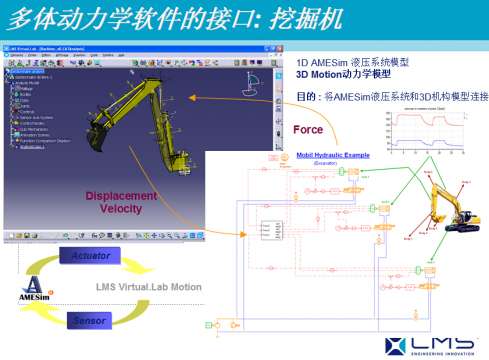
Task: Click the Save disk icon in bottom toolbar
Action: (27, 236)
